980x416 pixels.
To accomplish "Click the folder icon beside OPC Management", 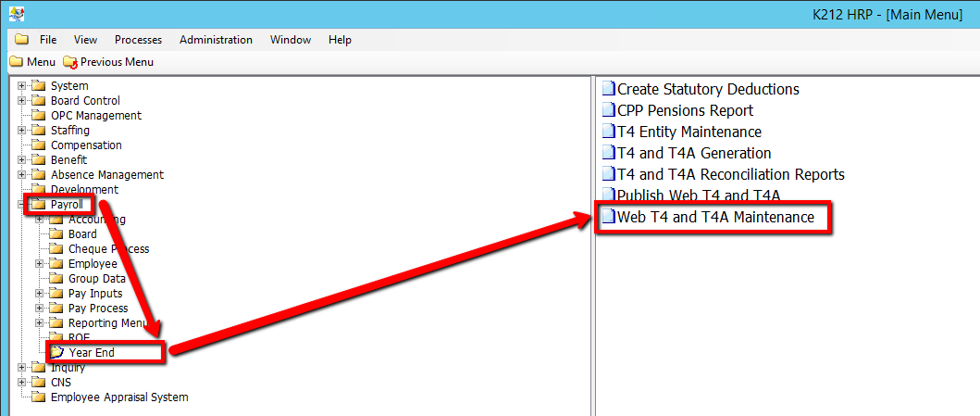I will (39, 116).
